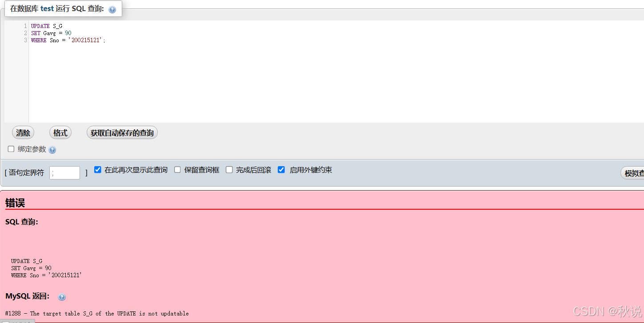Image resolution: width=644 pixels, height=323 pixels.
Task: Uncheck 在此再次显示此查询 checkbox
Action: [x=98, y=170]
